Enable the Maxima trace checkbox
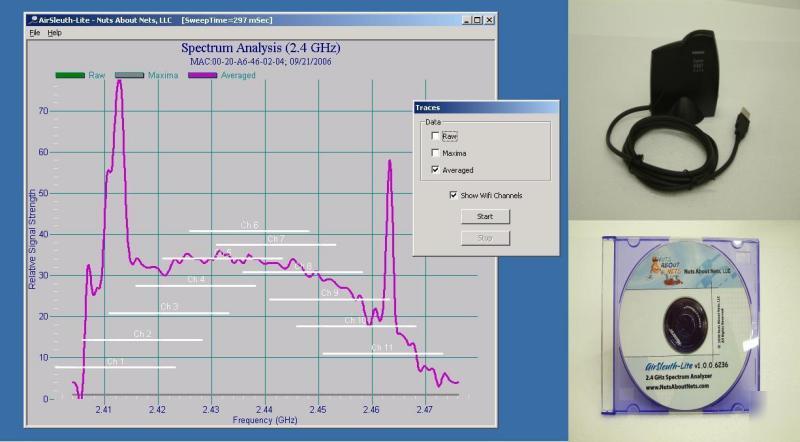800x442 pixels. pyautogui.click(x=435, y=153)
